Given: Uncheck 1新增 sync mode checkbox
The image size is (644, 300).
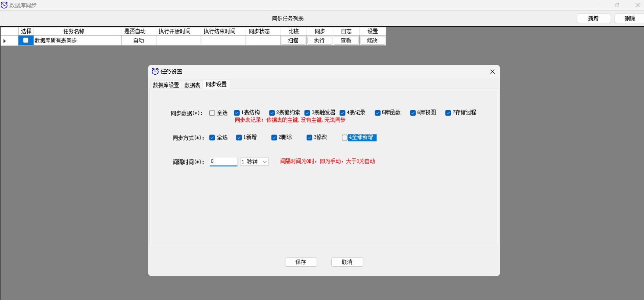Looking at the screenshot, I should pos(239,137).
